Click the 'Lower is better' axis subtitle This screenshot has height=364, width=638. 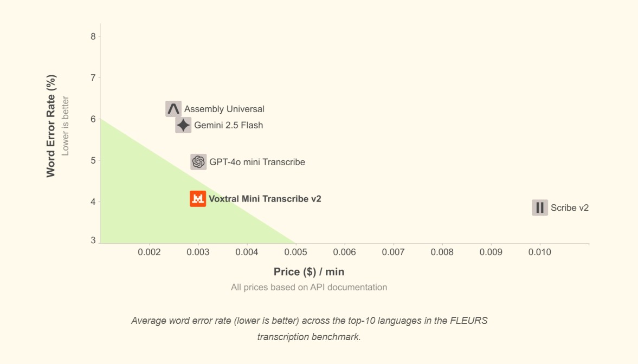(x=66, y=126)
